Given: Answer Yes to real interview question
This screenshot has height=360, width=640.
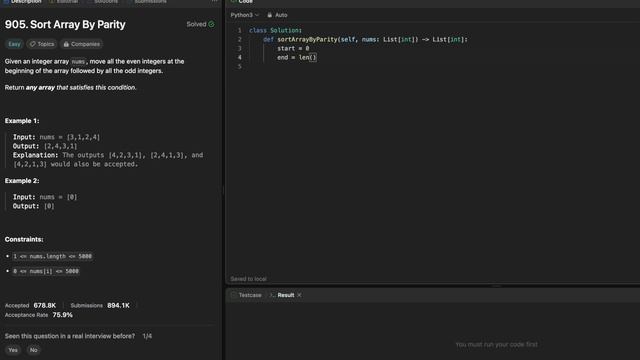Looking at the screenshot, I should click(x=13, y=350).
